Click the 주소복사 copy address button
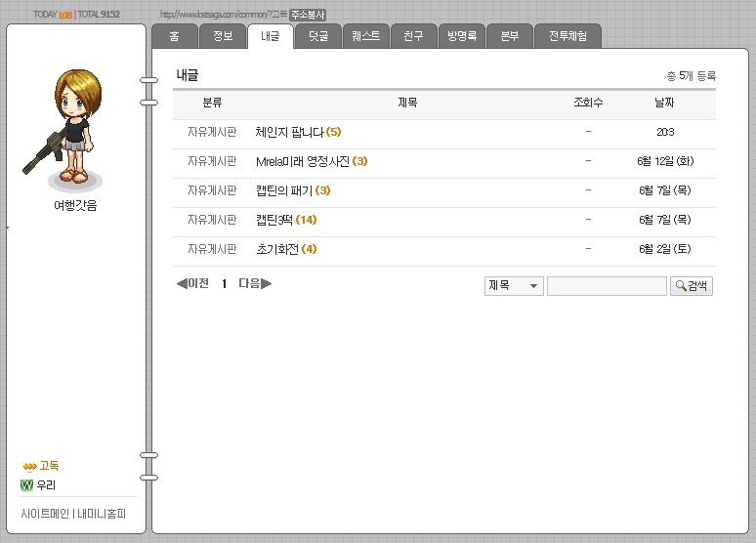This screenshot has width=756, height=543. pos(308,15)
